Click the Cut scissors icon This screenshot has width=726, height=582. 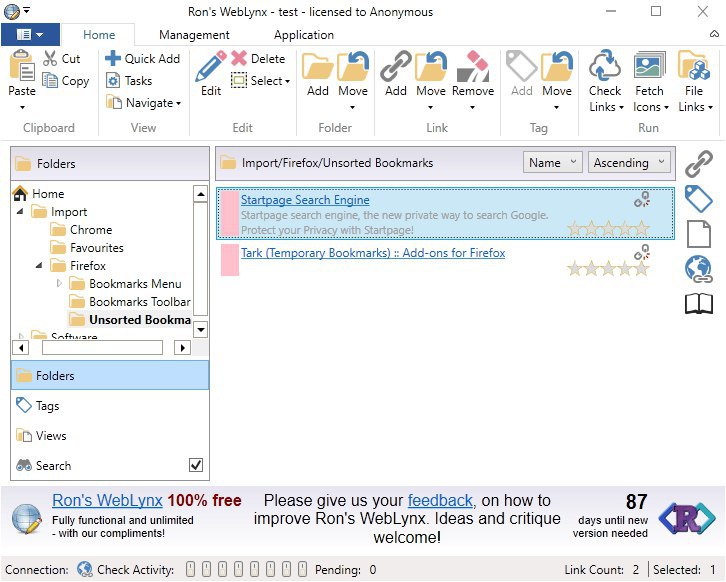(50, 58)
